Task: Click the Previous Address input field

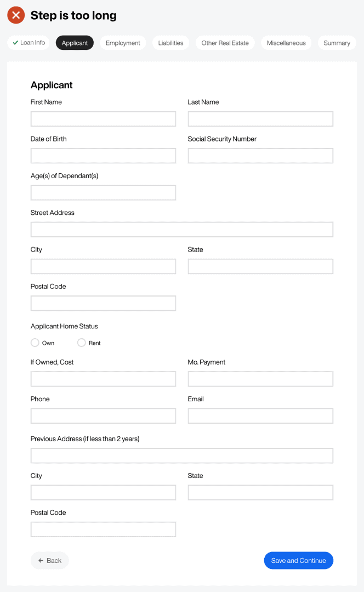Action: (x=182, y=456)
